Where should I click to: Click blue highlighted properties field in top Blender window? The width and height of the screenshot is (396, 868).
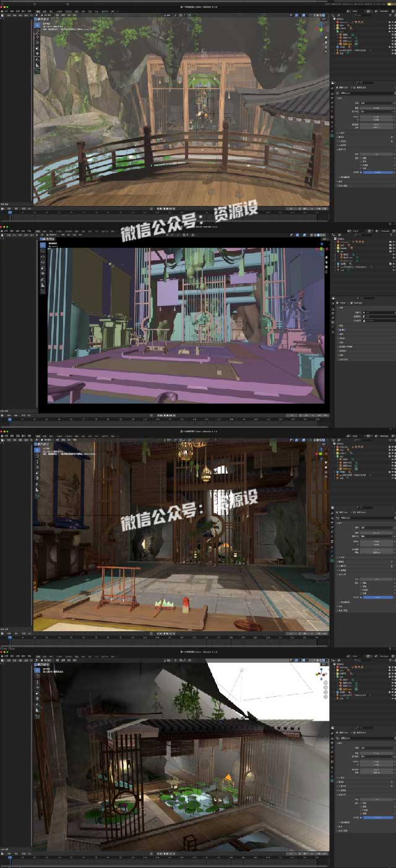tap(378, 172)
